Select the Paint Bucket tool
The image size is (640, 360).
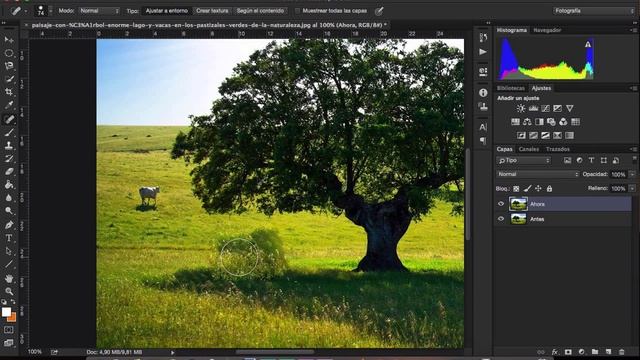point(9,184)
